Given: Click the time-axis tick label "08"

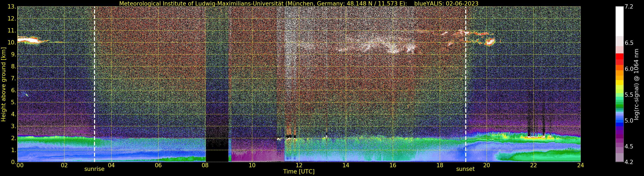Looking at the screenshot, I should [x=205, y=165].
